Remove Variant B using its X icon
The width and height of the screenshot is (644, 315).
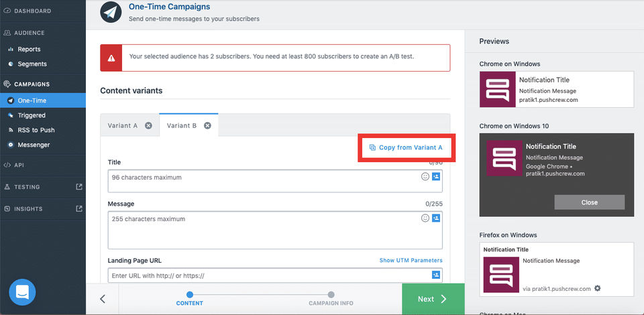(x=207, y=125)
